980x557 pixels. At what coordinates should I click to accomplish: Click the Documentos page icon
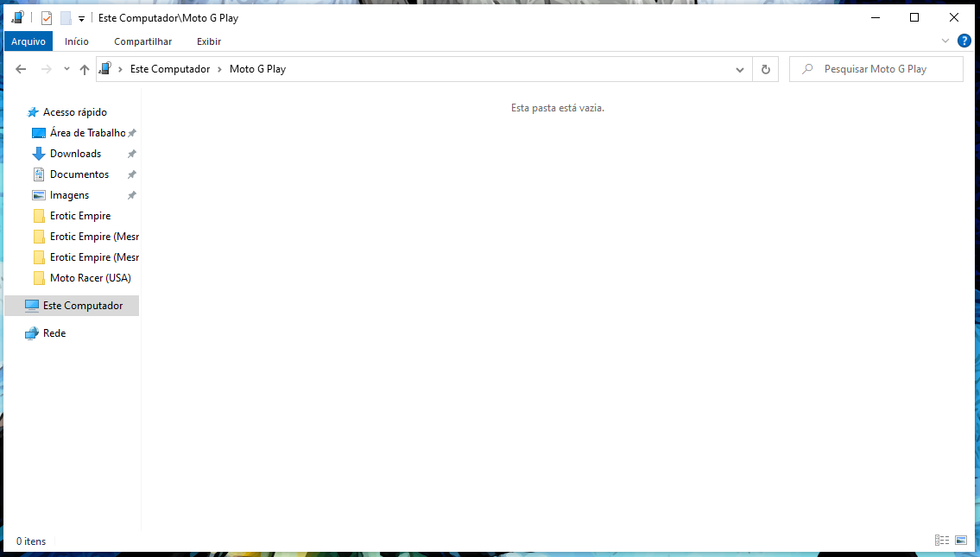39,174
